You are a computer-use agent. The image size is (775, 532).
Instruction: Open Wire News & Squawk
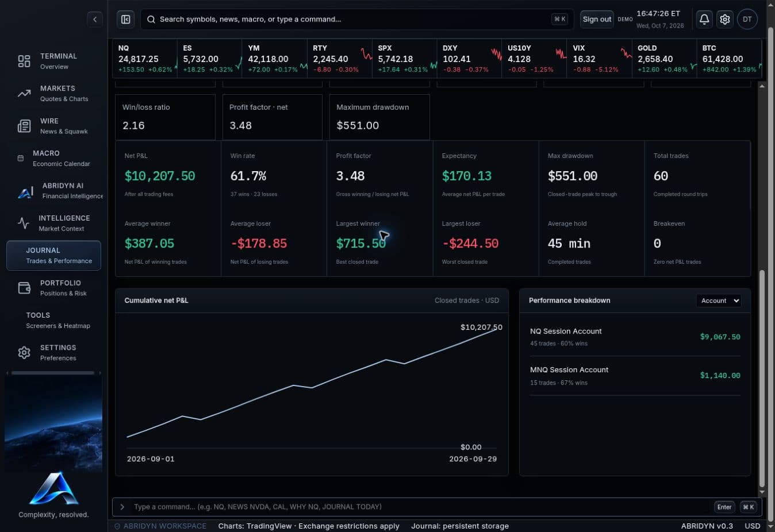click(53, 126)
